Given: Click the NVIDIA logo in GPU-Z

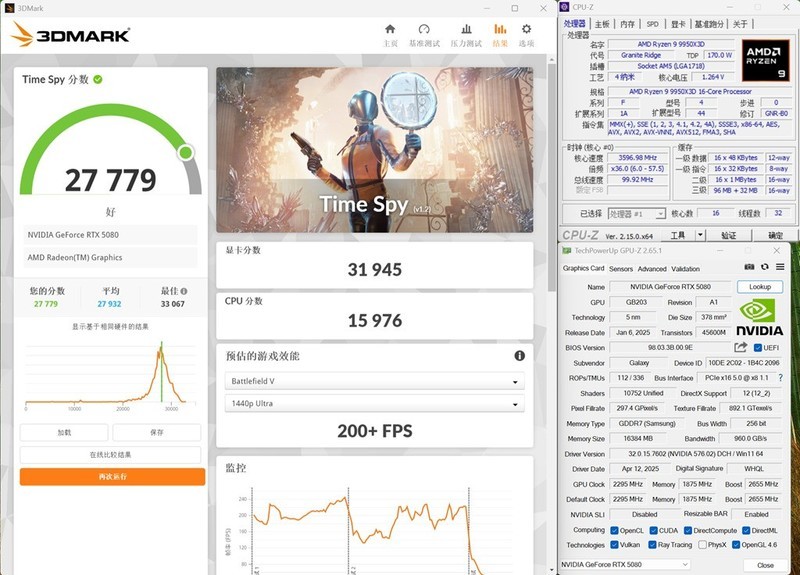Looking at the screenshot, I should point(759,317).
